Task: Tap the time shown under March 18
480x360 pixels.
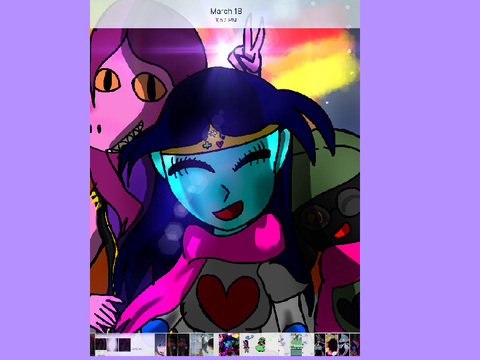Action: point(226,20)
